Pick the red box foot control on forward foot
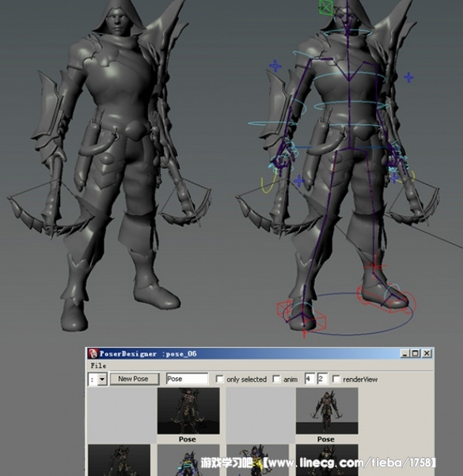 [302, 314]
